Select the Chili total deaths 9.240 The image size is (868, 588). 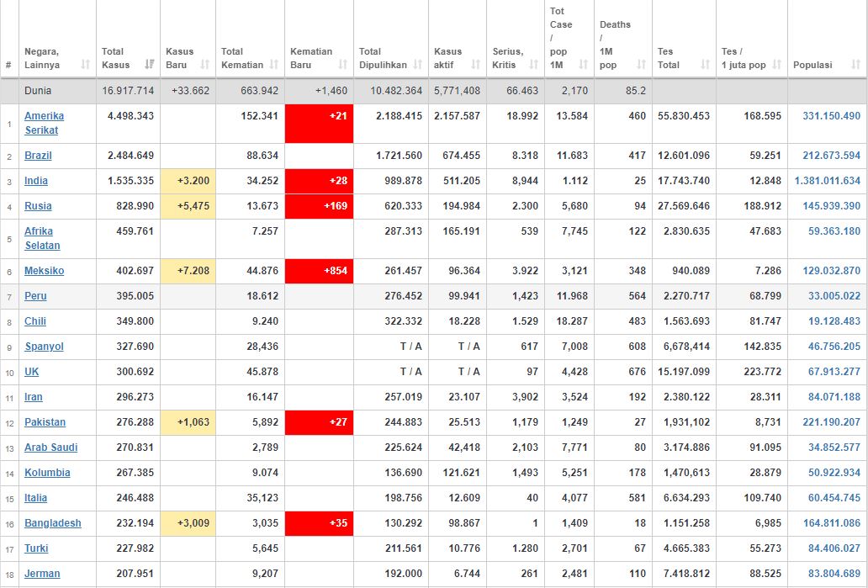[265, 321]
